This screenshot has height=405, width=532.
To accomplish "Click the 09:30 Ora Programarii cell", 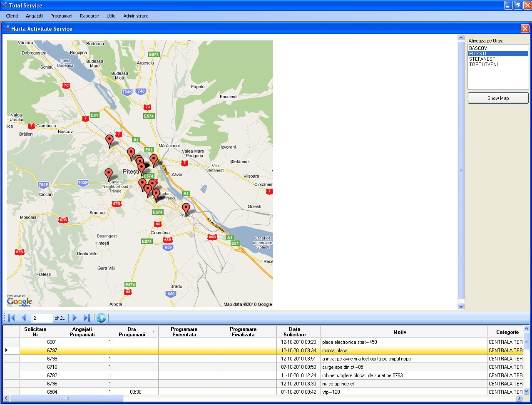I will (136, 392).
